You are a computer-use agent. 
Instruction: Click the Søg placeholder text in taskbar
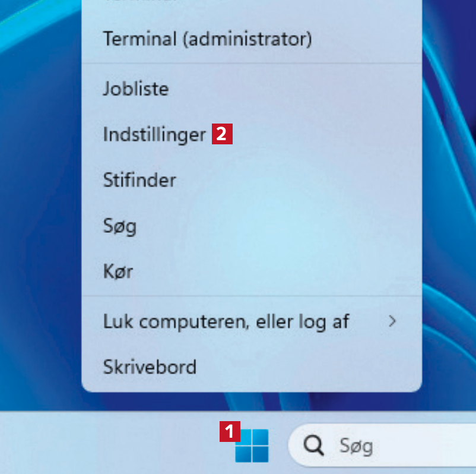tap(356, 445)
